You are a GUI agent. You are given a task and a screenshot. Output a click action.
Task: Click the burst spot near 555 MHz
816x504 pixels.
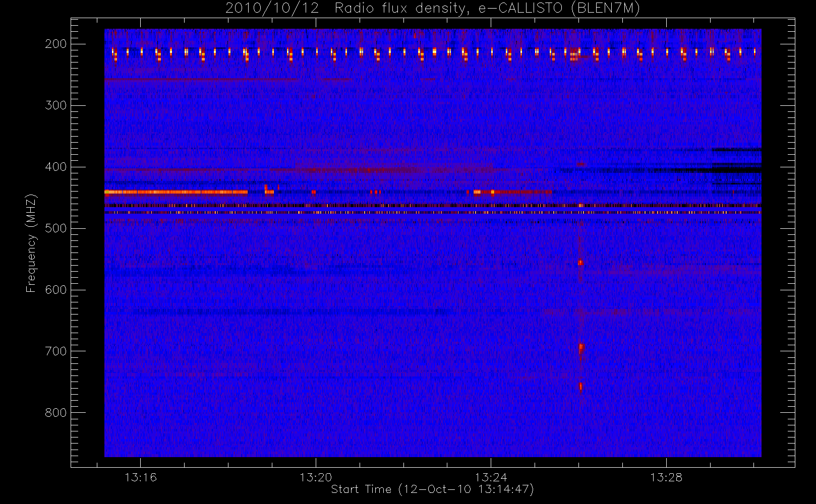point(580,263)
